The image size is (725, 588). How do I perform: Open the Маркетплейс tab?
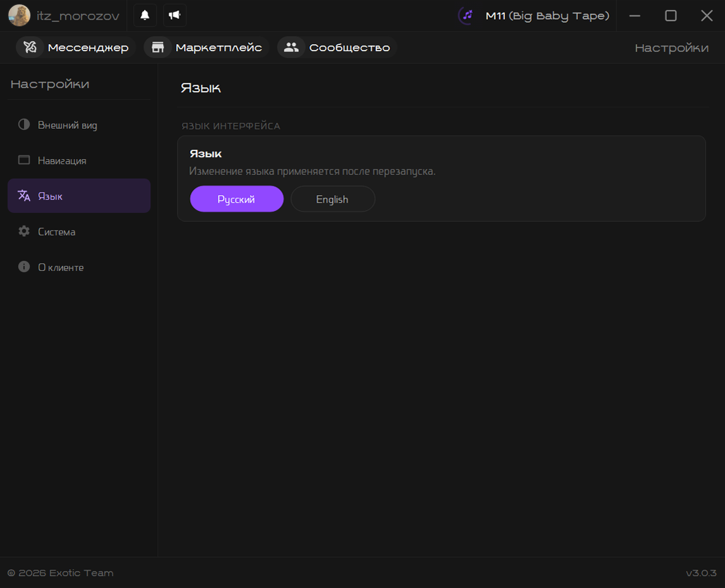click(207, 47)
